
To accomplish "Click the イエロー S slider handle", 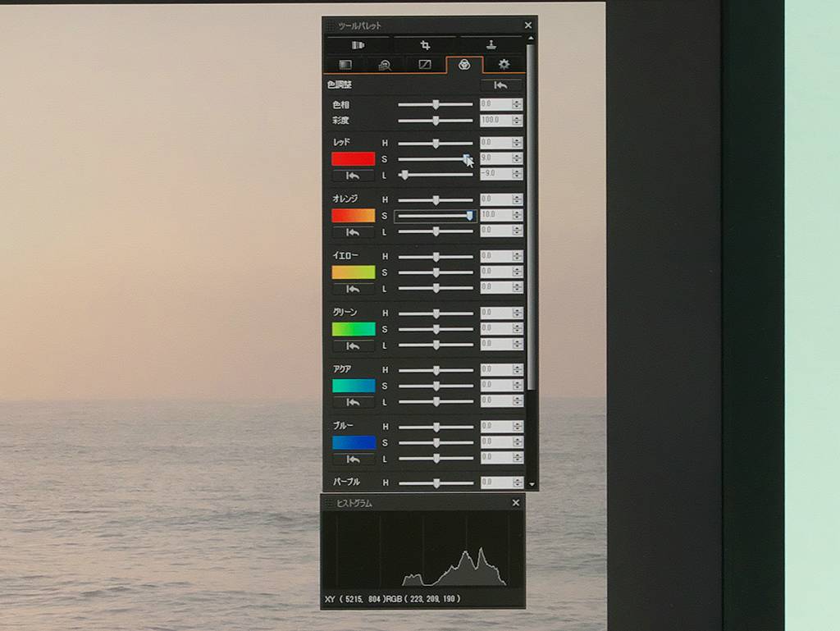I will pyautogui.click(x=436, y=272).
